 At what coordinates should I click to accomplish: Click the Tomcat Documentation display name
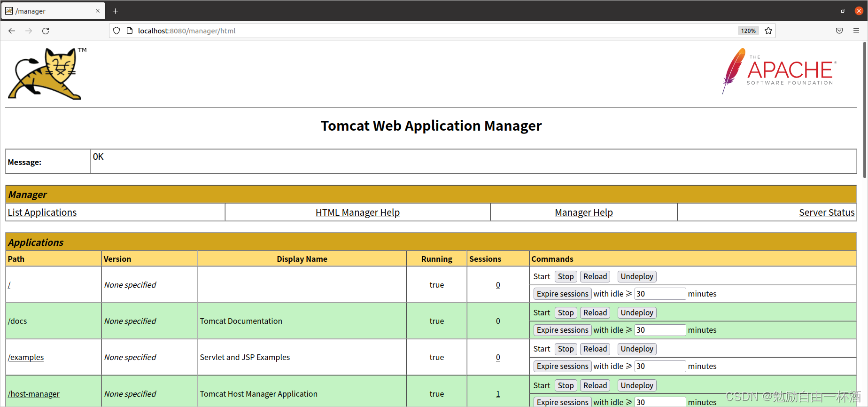(241, 321)
